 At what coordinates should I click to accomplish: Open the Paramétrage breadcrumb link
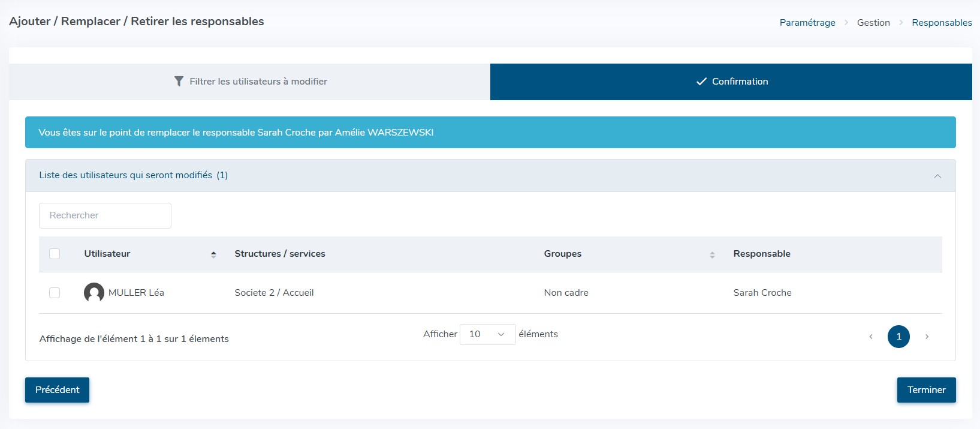[x=807, y=23]
